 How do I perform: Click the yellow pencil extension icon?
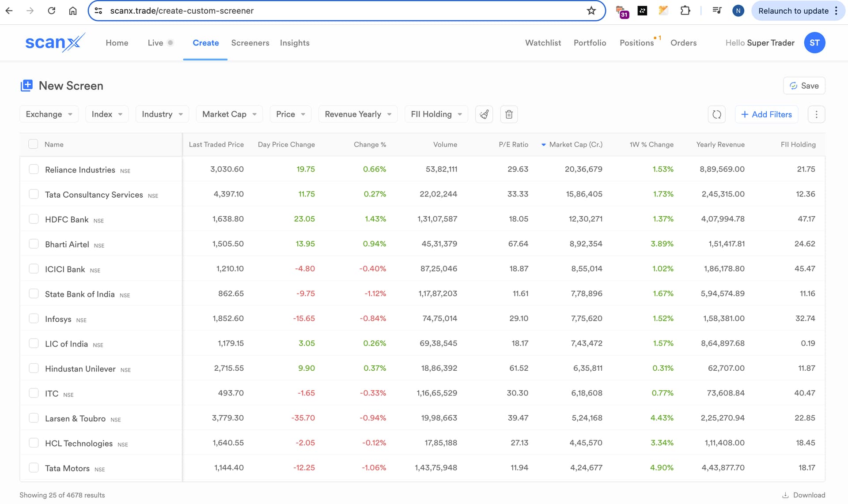click(x=663, y=11)
